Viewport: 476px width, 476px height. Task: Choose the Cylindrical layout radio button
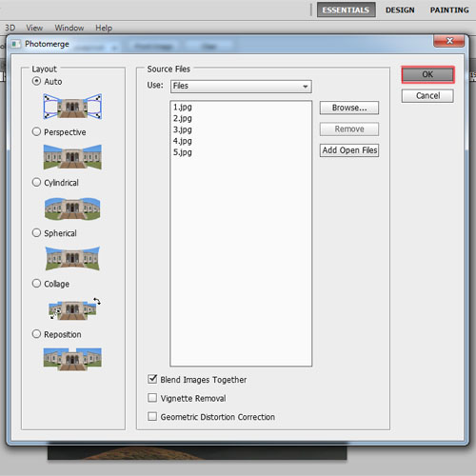click(36, 182)
